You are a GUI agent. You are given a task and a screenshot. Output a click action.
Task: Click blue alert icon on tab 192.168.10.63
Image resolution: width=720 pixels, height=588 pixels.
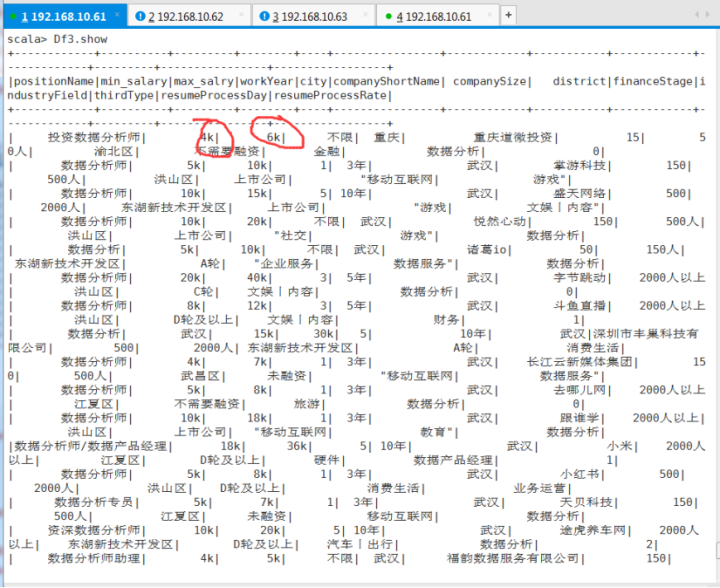pos(264,17)
